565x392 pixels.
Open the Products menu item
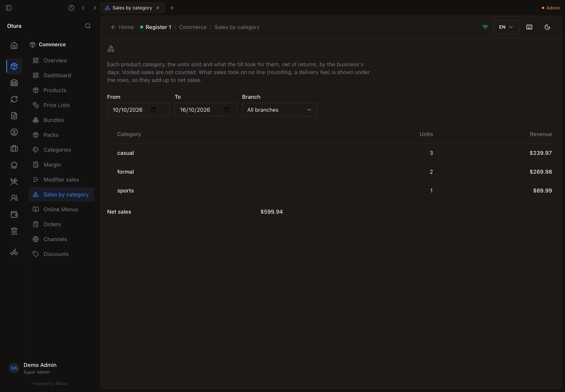(61, 90)
